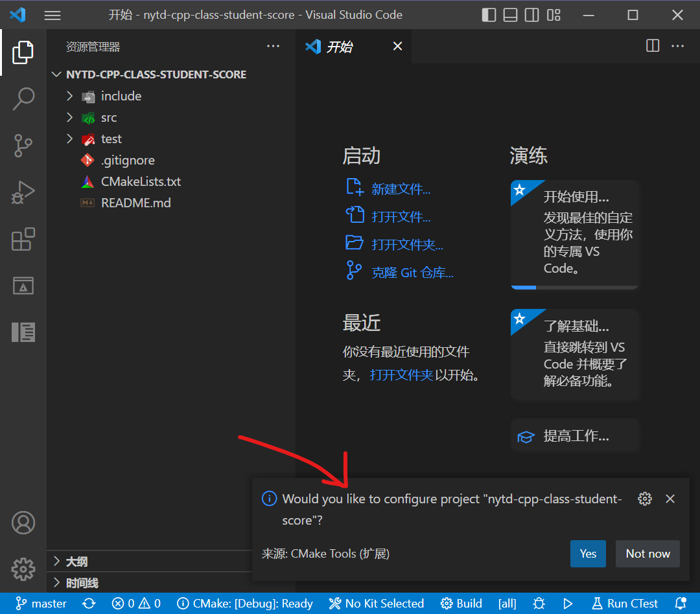Toggle the panel layout button in title bar
The width and height of the screenshot is (700, 614).
click(511, 15)
